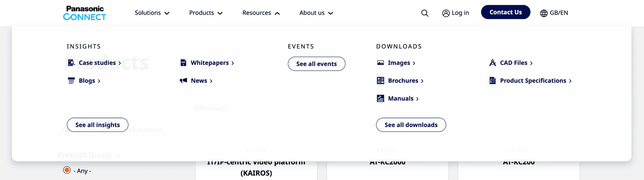Click the See all downloads button
The height and width of the screenshot is (180, 644).
[411, 125]
